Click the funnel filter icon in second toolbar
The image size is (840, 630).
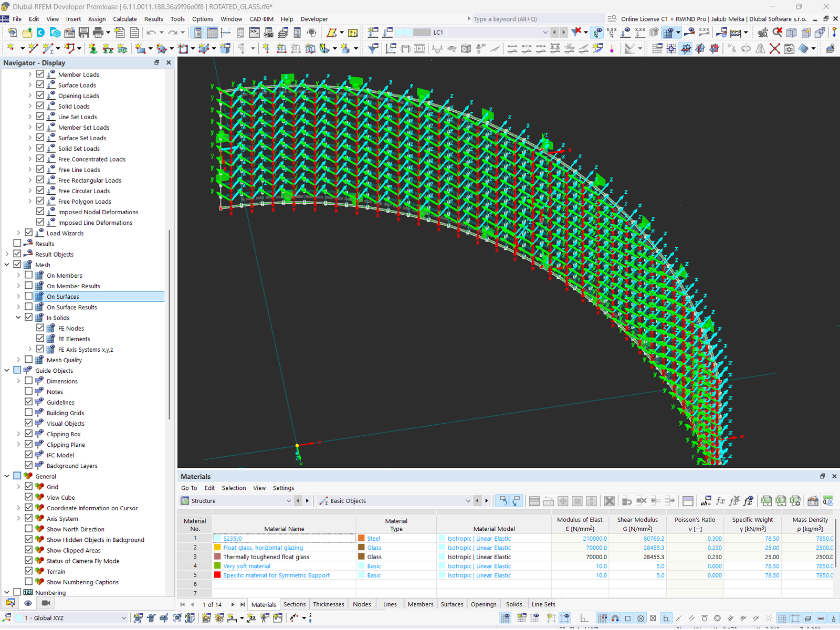click(373, 49)
